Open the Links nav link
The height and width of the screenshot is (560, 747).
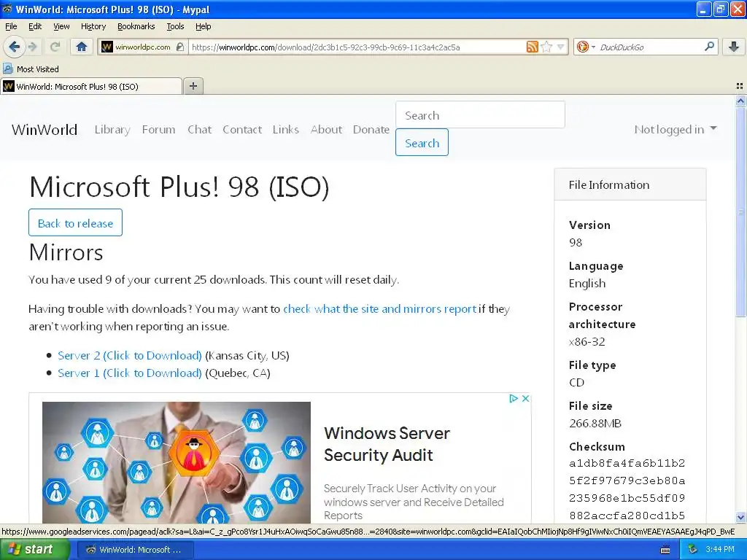coord(286,130)
